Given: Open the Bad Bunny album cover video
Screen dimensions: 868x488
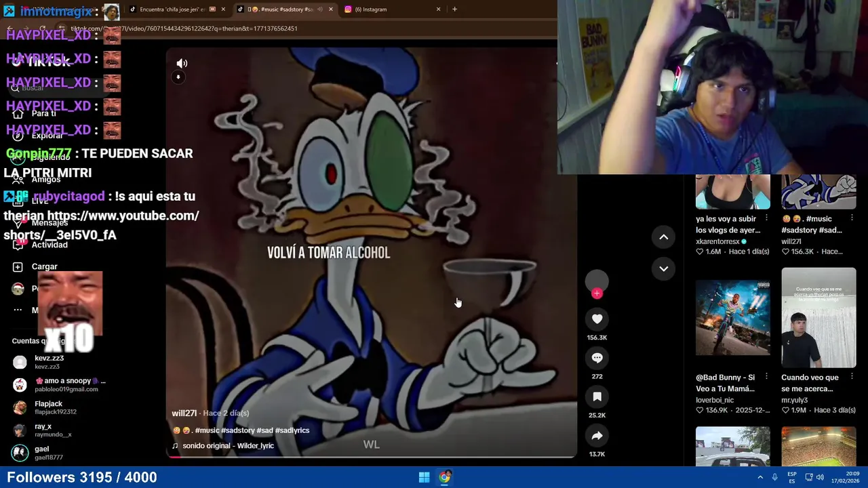Looking at the screenshot, I should (732, 318).
